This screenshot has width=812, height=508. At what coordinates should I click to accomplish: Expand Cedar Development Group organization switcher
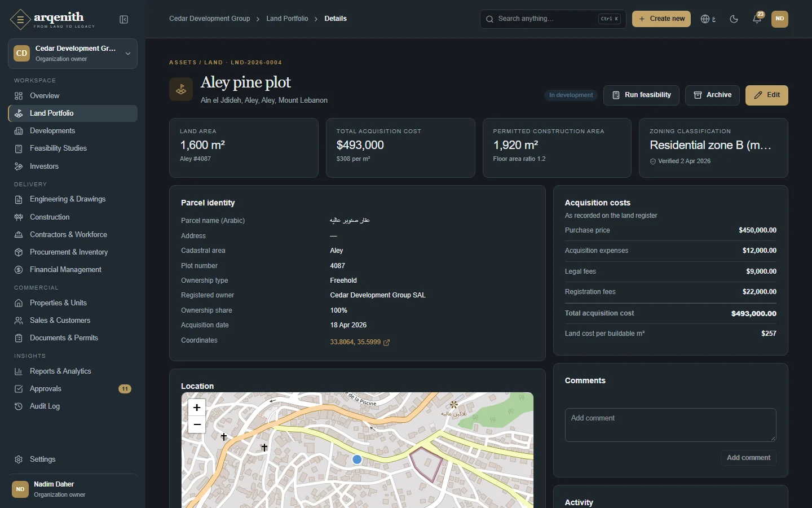[x=73, y=54]
